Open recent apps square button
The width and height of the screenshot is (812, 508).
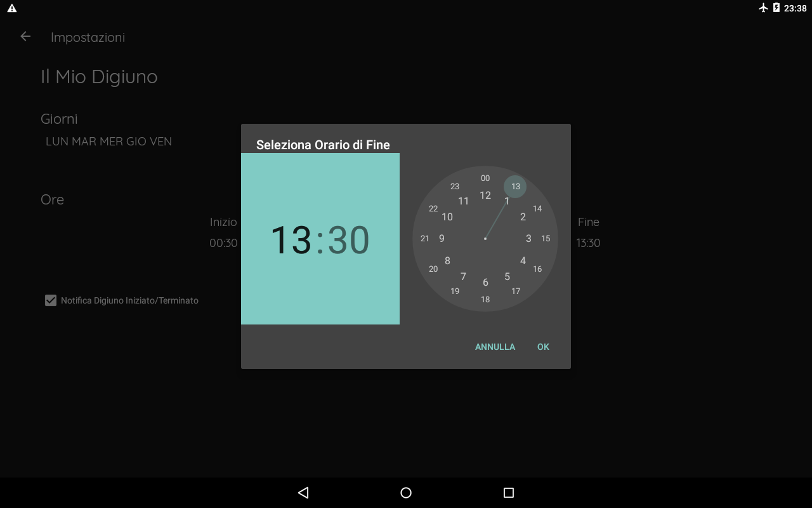click(x=508, y=493)
